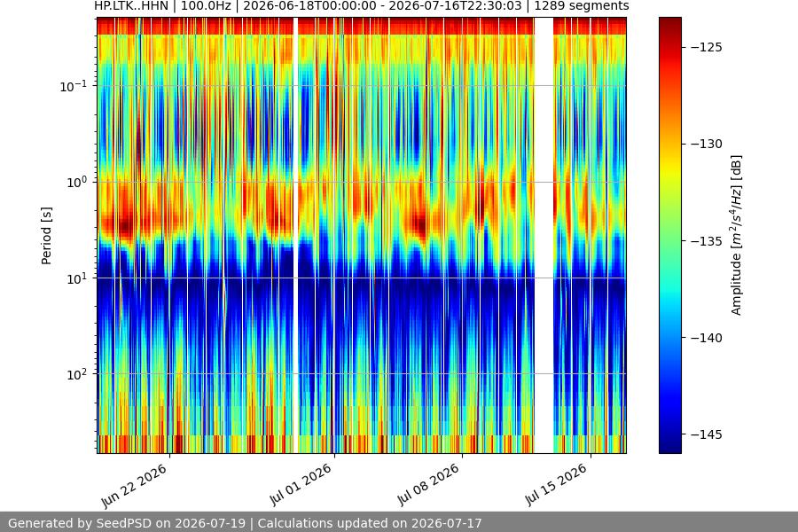Click the 'Jun 22 2026' date label

coord(134,486)
